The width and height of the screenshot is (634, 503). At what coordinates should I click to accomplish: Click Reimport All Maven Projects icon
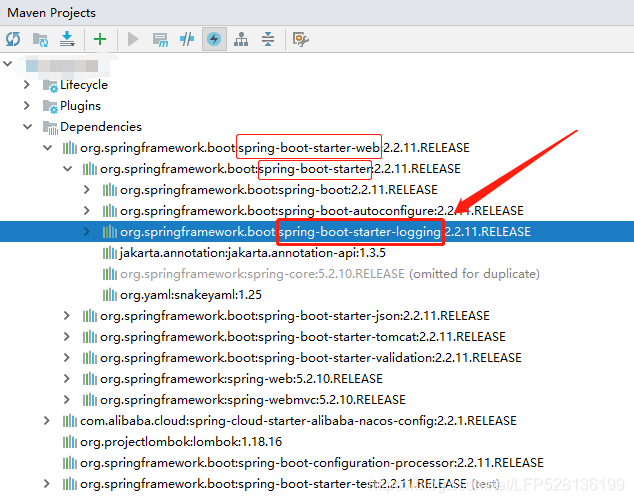coord(13,39)
